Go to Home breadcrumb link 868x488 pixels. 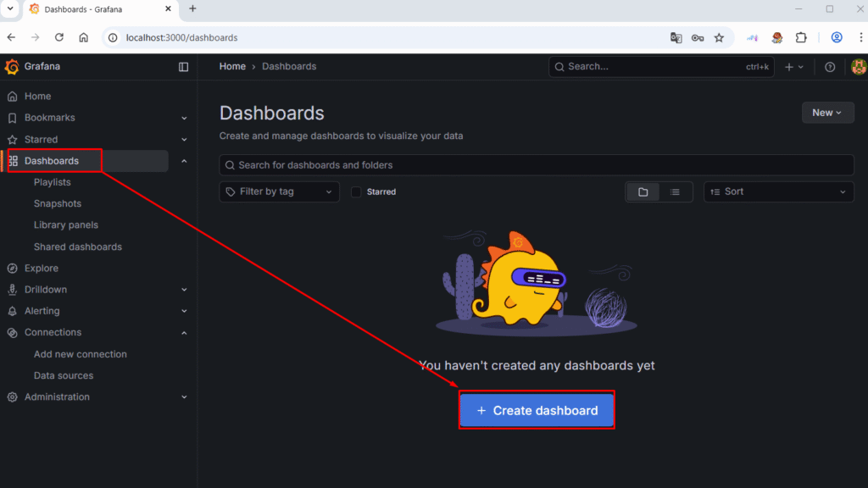232,67
